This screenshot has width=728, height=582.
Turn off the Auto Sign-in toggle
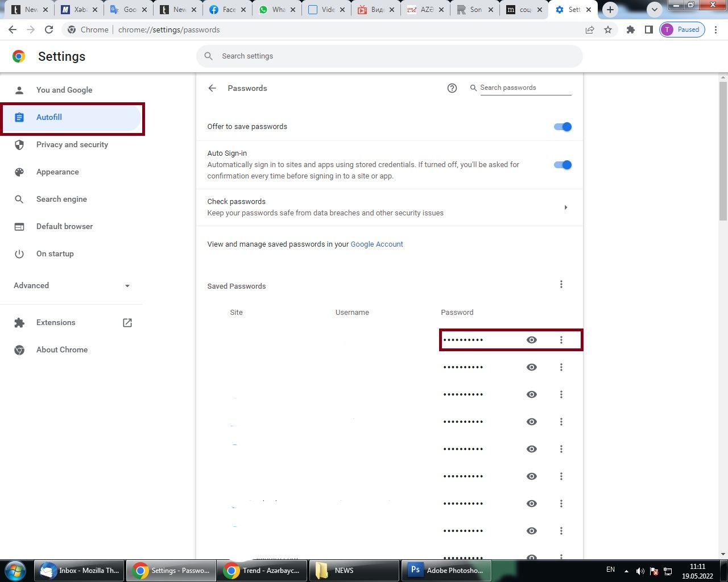(x=562, y=165)
